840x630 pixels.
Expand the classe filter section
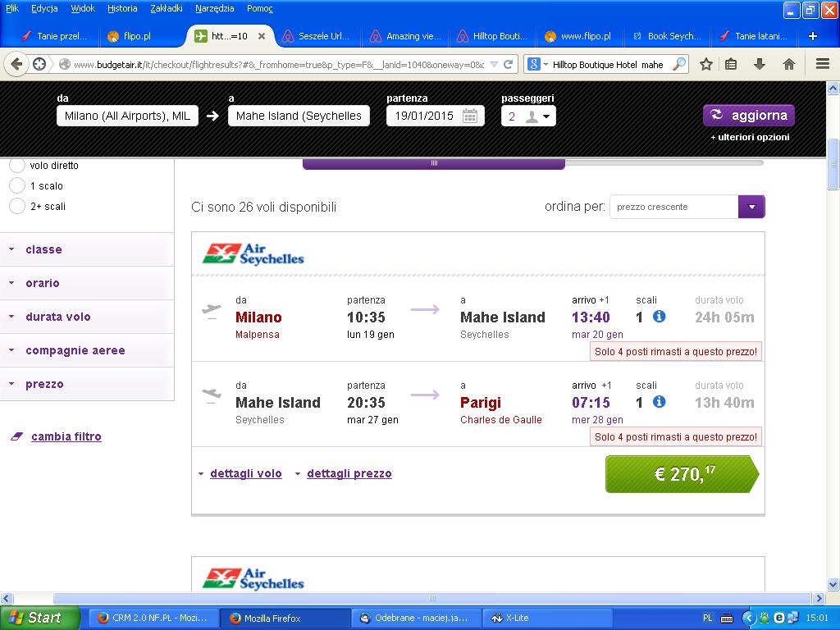[87, 249]
